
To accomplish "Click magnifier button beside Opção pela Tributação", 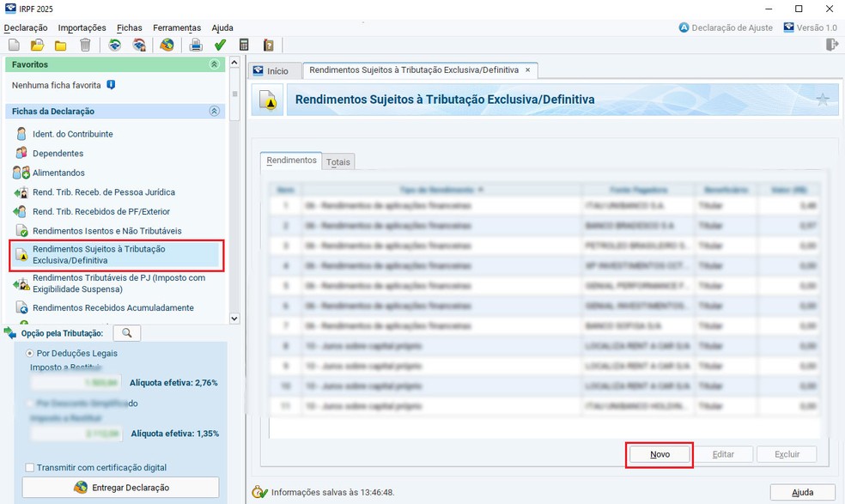I will tap(126, 333).
